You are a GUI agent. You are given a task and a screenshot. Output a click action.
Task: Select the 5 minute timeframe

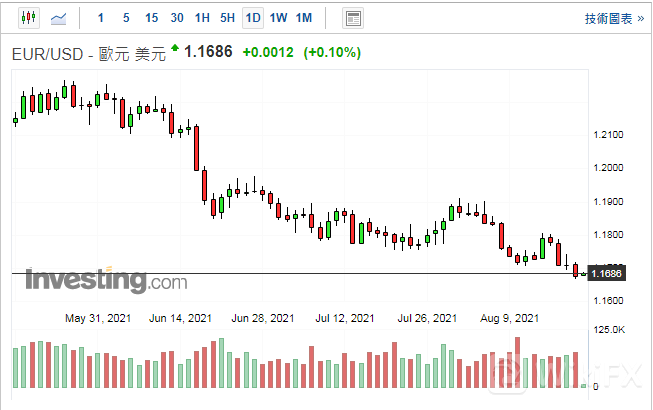pos(125,18)
